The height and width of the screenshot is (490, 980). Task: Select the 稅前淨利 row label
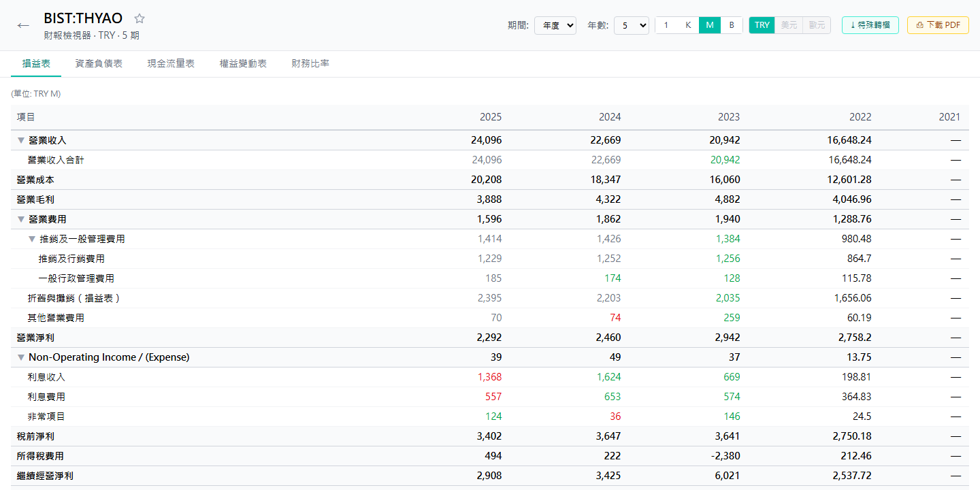click(35, 436)
